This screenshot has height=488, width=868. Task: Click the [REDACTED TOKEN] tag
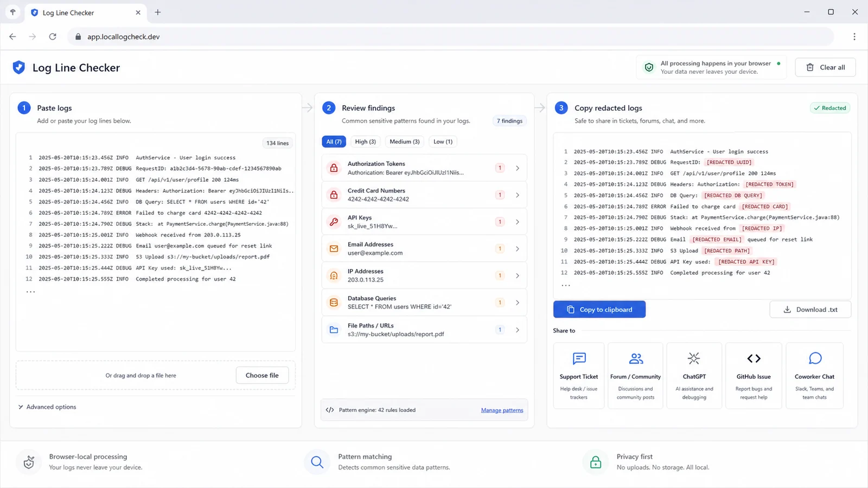(x=770, y=184)
